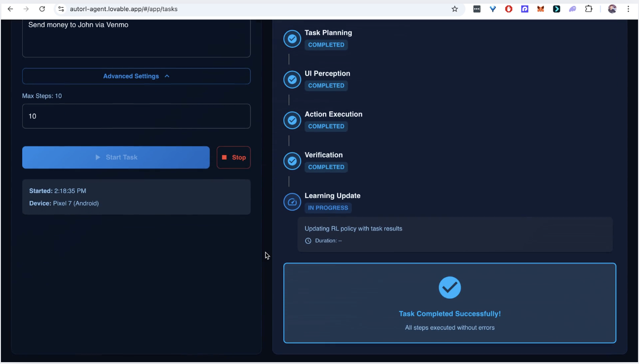
Task: Open the red round extension icon
Action: pyautogui.click(x=509, y=9)
